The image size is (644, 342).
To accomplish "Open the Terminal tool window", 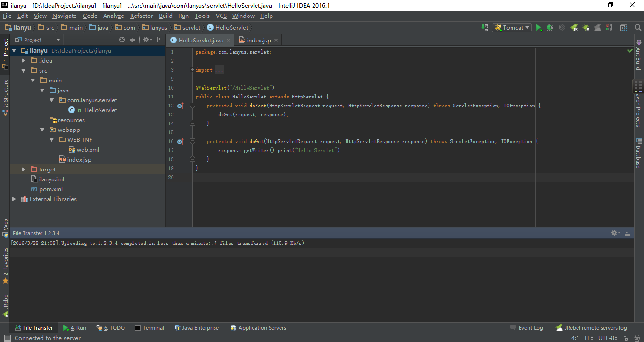I will point(149,328).
